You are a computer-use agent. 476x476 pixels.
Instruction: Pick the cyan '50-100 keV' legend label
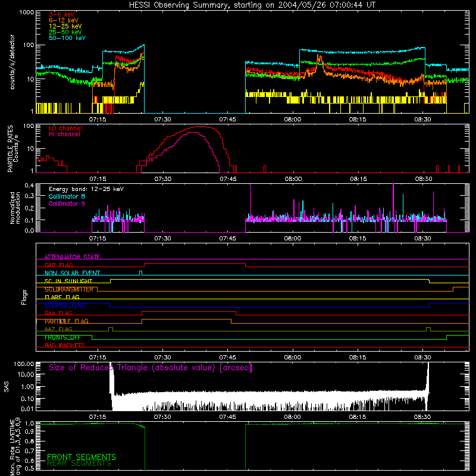[67, 38]
